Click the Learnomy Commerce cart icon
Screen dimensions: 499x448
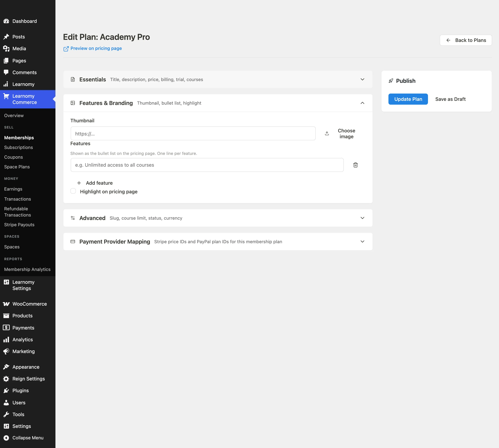click(x=6, y=96)
